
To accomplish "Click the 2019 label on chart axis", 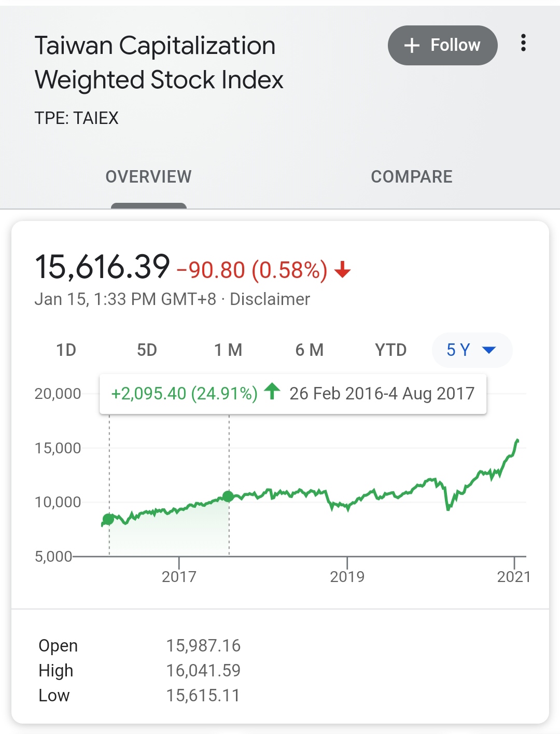I will point(347,576).
